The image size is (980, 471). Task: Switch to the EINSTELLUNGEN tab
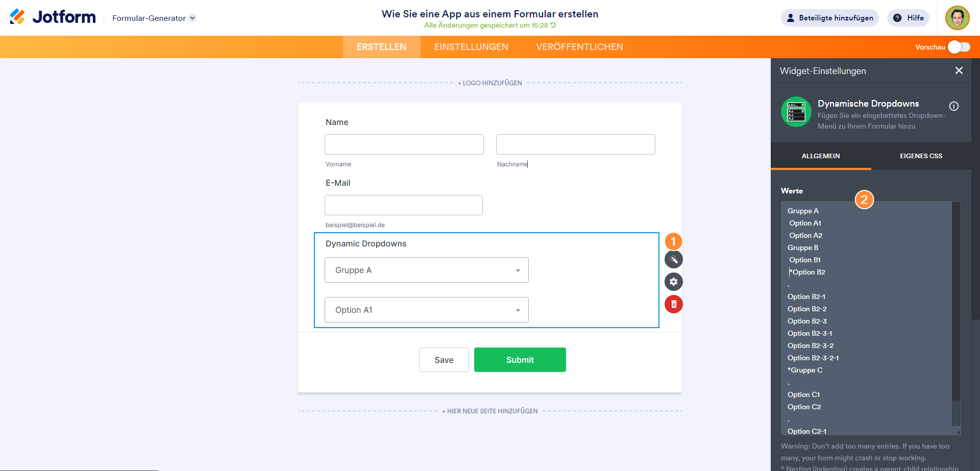tap(471, 47)
